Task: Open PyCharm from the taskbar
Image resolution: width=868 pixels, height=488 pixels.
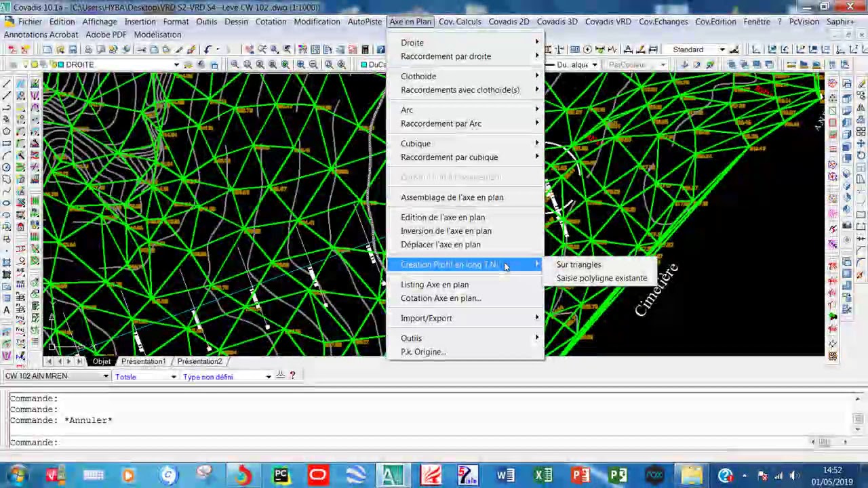Action: point(281,475)
